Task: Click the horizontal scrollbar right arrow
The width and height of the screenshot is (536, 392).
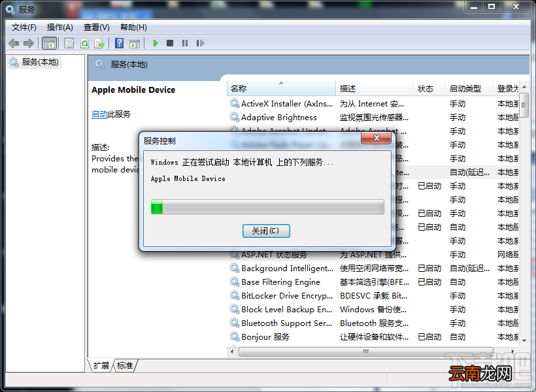Action: 512,351
